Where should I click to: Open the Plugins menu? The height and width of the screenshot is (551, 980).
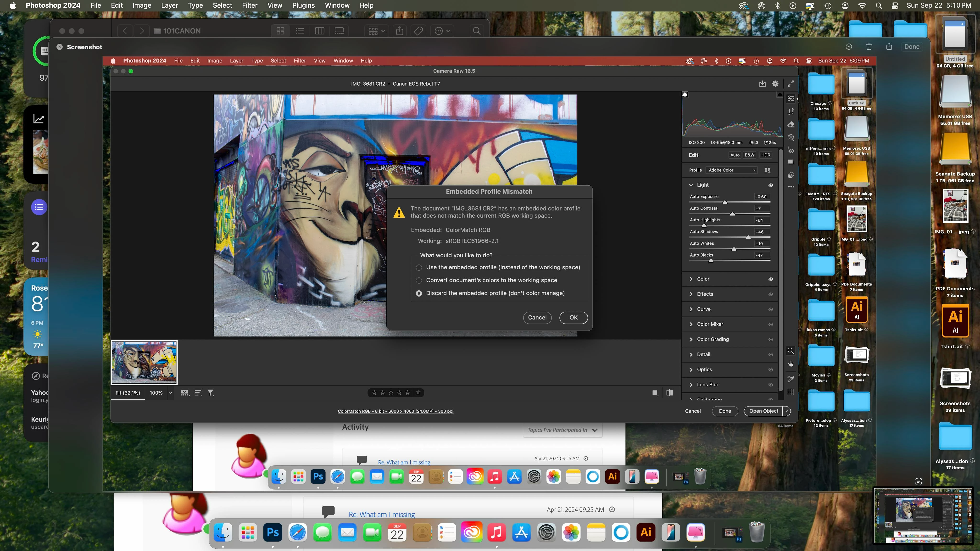[303, 5]
